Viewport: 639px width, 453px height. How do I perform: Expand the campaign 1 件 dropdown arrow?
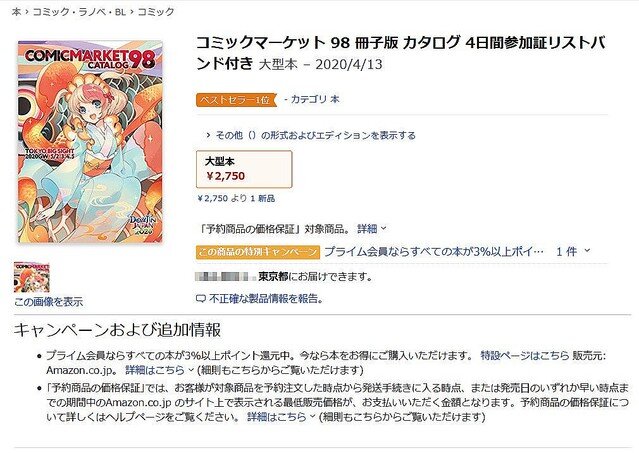click(587, 251)
